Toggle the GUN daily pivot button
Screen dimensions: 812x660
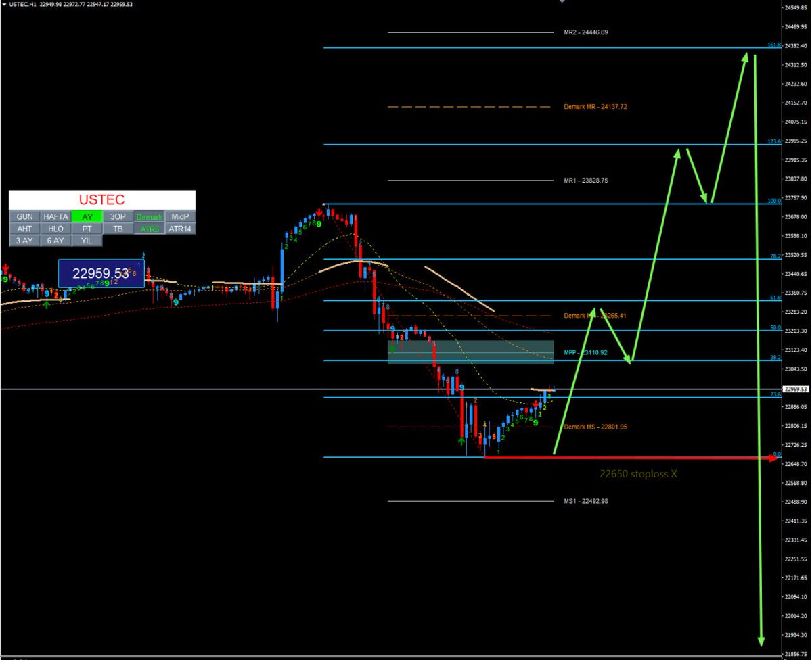pos(24,216)
